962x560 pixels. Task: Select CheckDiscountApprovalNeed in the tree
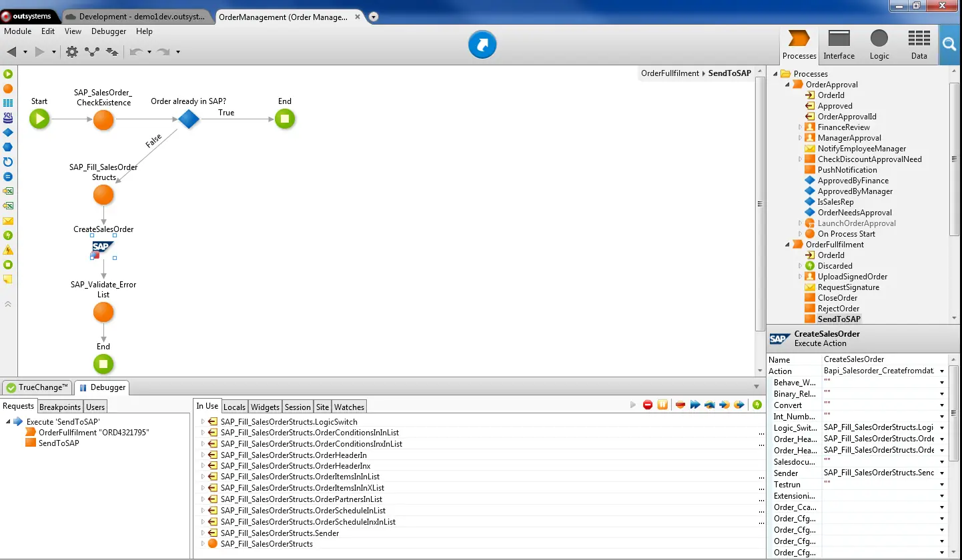pyautogui.click(x=870, y=159)
